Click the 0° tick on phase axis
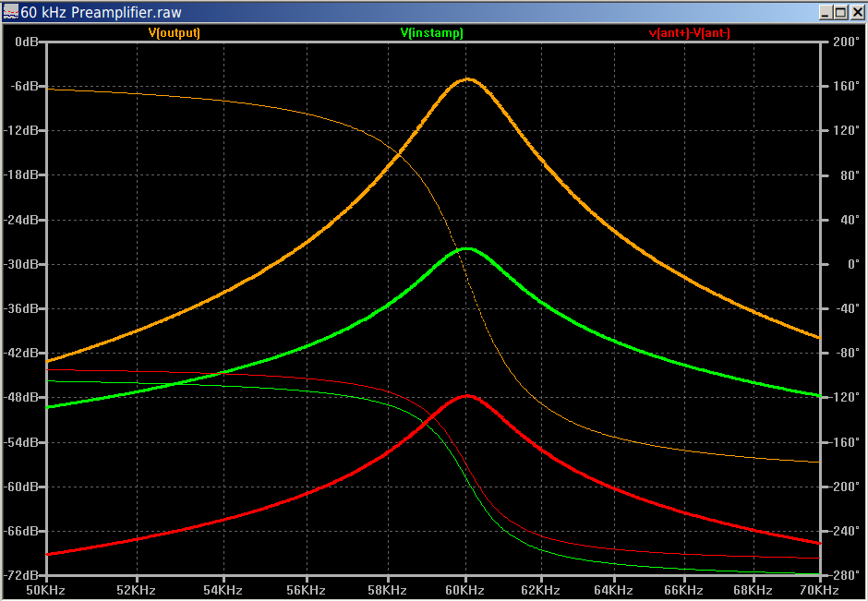The image size is (868, 601). 841,265
